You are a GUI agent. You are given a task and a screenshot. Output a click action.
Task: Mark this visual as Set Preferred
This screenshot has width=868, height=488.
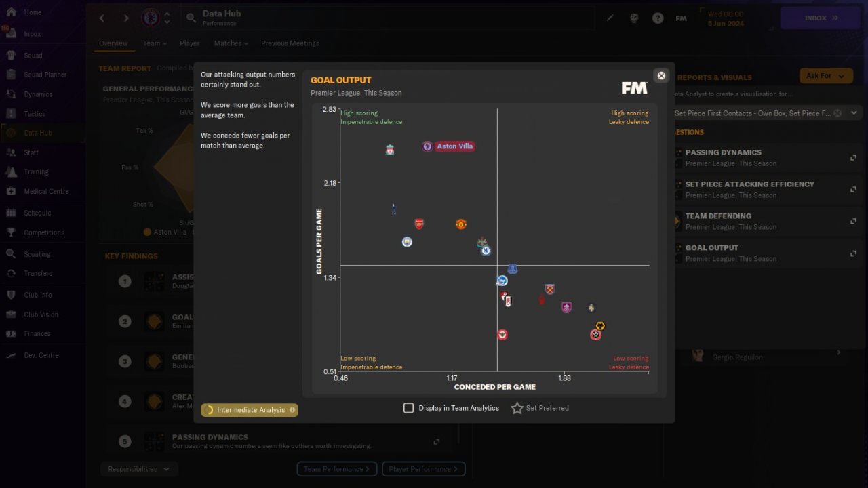click(x=540, y=408)
